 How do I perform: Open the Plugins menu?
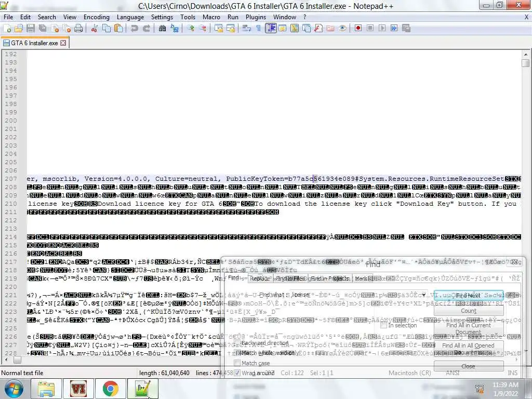(x=256, y=17)
